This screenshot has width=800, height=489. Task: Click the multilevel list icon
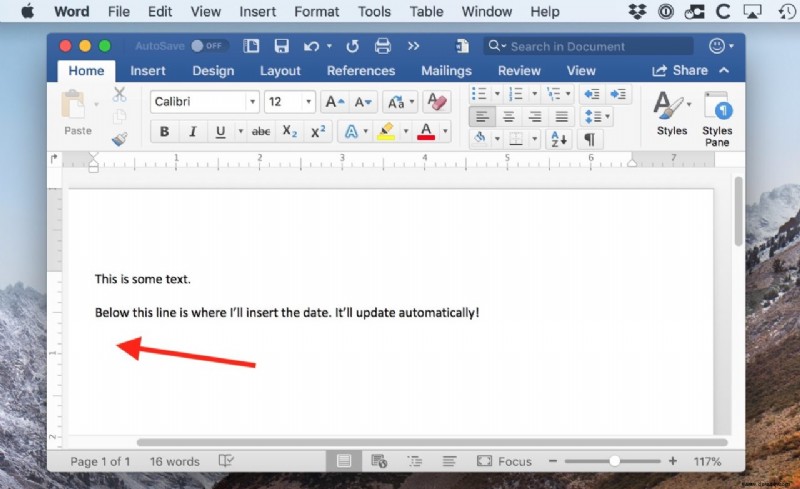click(553, 94)
